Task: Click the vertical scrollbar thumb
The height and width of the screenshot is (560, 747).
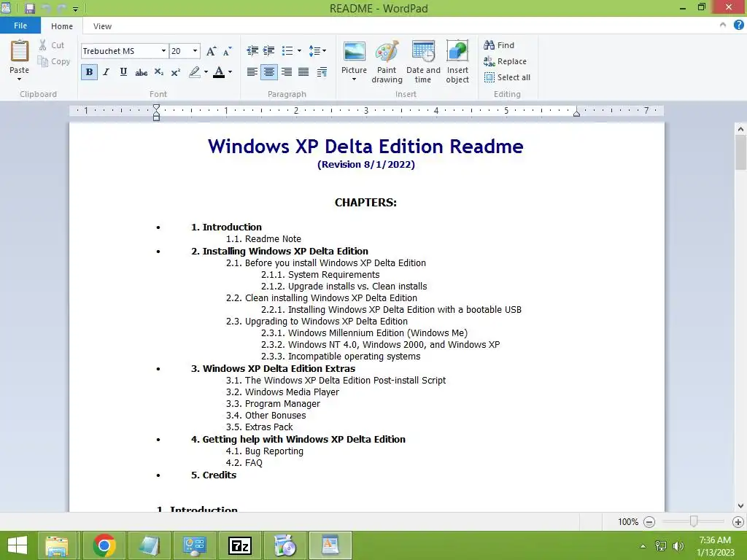Action: (740, 152)
